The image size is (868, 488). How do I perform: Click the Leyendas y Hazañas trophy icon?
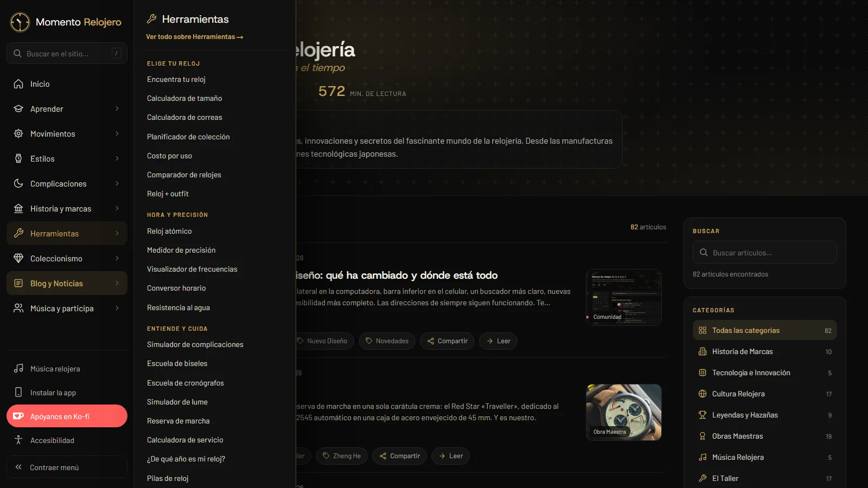tap(703, 415)
